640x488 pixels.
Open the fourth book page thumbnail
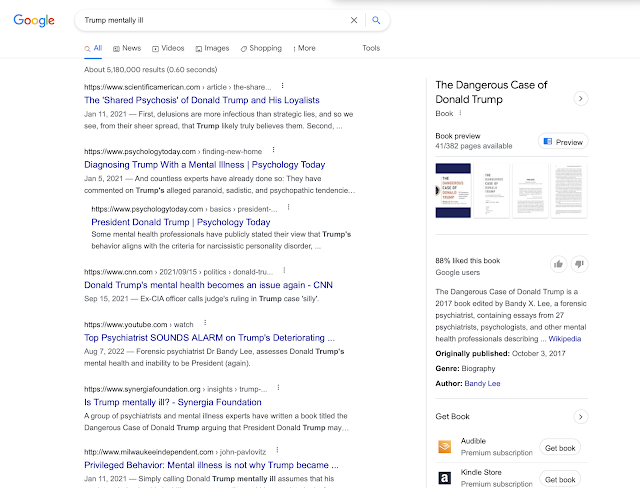569,191
